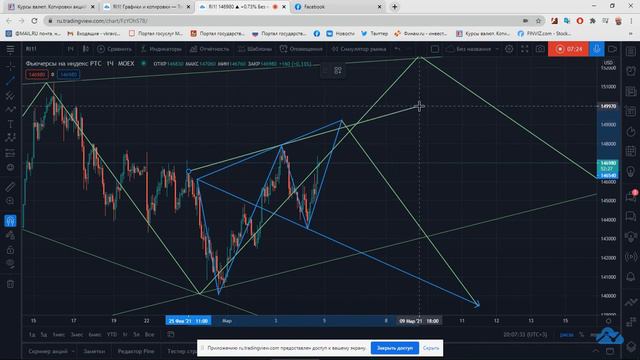
Task: Open the Индикаторы indicators menu
Action: (x=161, y=49)
